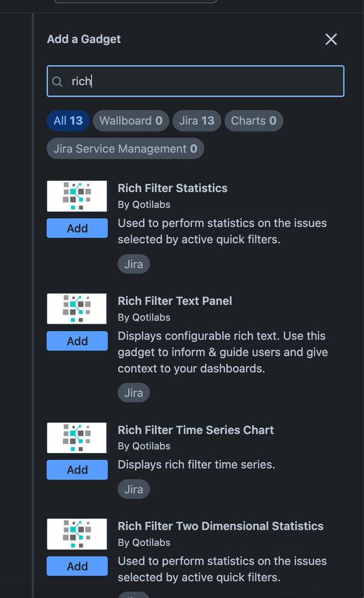The width and height of the screenshot is (364, 598).
Task: Close the Add a Gadget panel
Action: (331, 39)
